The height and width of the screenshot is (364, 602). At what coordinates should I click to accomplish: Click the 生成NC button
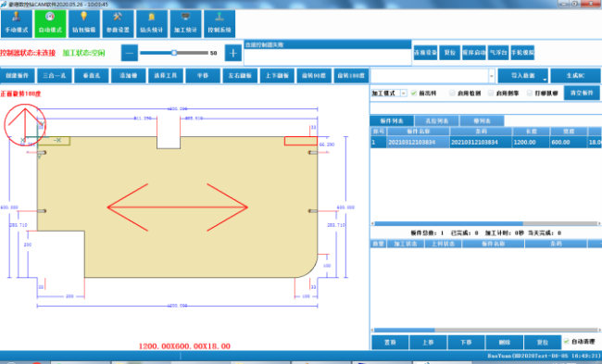click(575, 76)
